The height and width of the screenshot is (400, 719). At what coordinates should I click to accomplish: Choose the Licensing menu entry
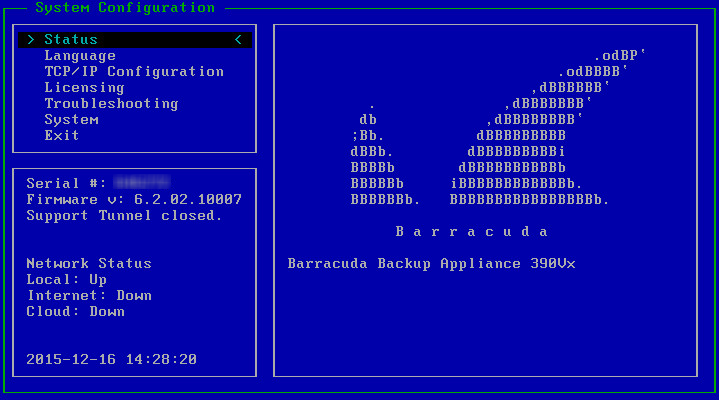84,88
